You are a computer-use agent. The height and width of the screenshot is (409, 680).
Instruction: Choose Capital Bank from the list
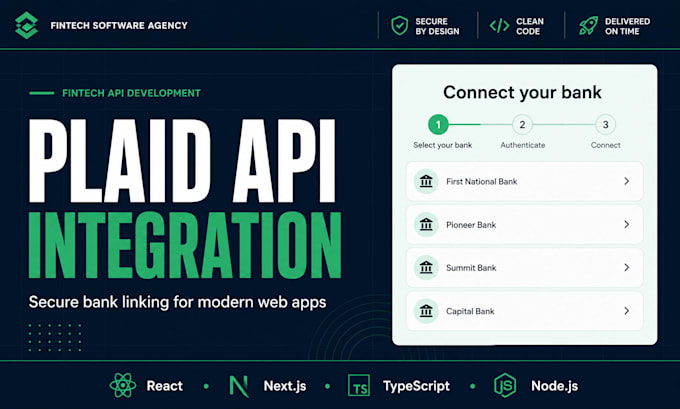click(x=524, y=311)
